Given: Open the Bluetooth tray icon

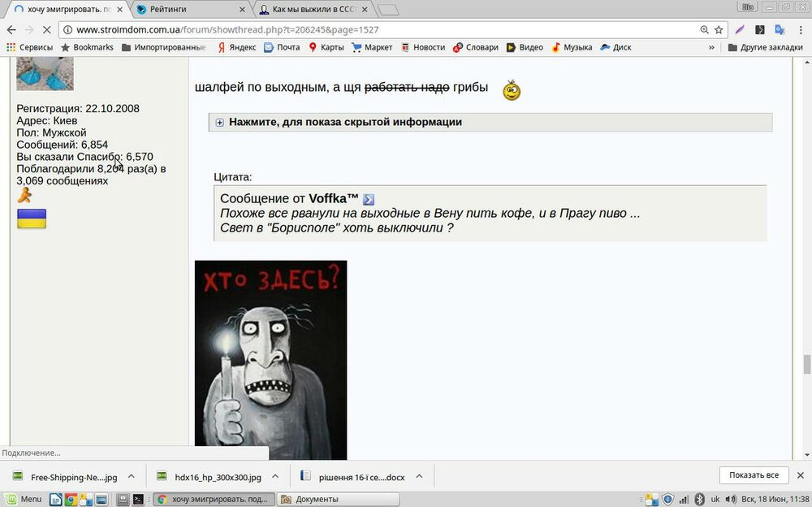Looking at the screenshot, I should [699, 499].
